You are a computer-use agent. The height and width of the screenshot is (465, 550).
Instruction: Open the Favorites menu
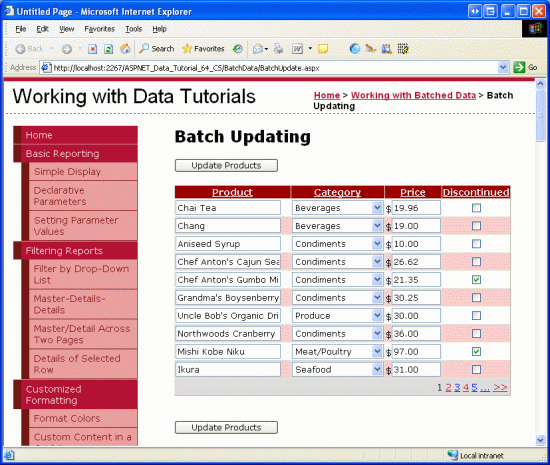pyautogui.click(x=99, y=29)
